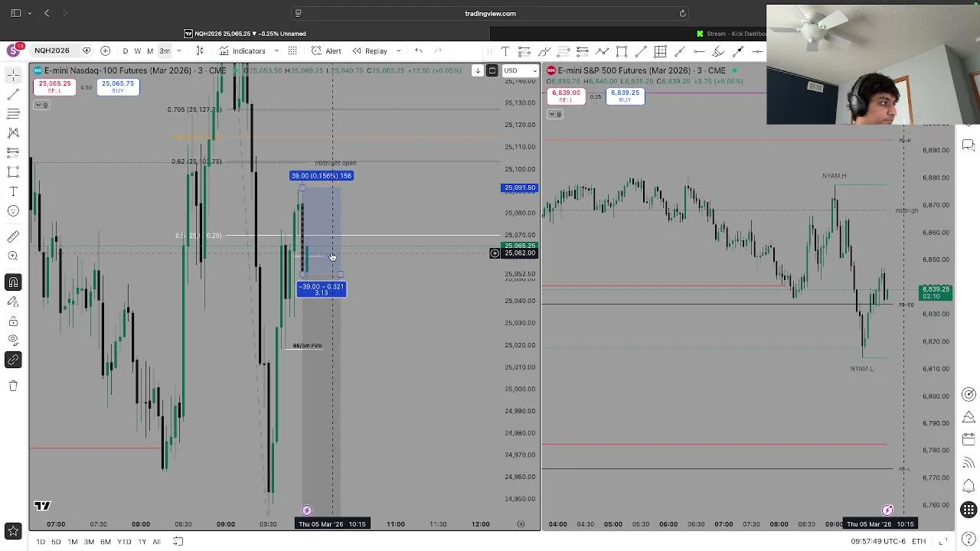Open the apps grid in right sidebar
This screenshot has height=551, width=980.
pos(969,510)
